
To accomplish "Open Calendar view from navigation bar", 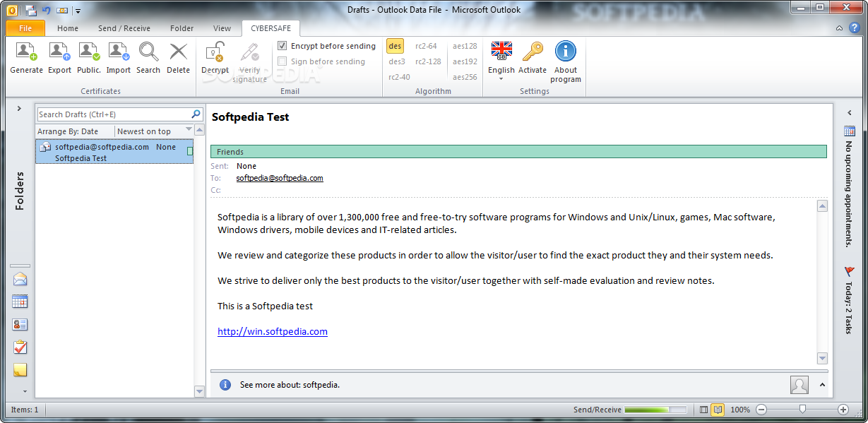I will 20,302.
